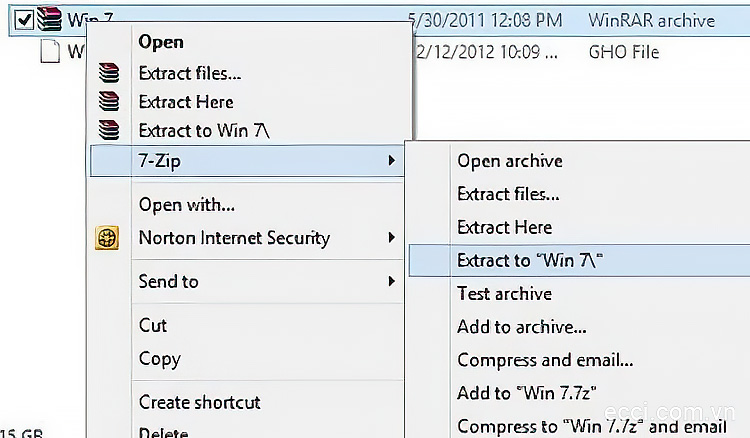Choose Delete from the context menu

click(164, 432)
